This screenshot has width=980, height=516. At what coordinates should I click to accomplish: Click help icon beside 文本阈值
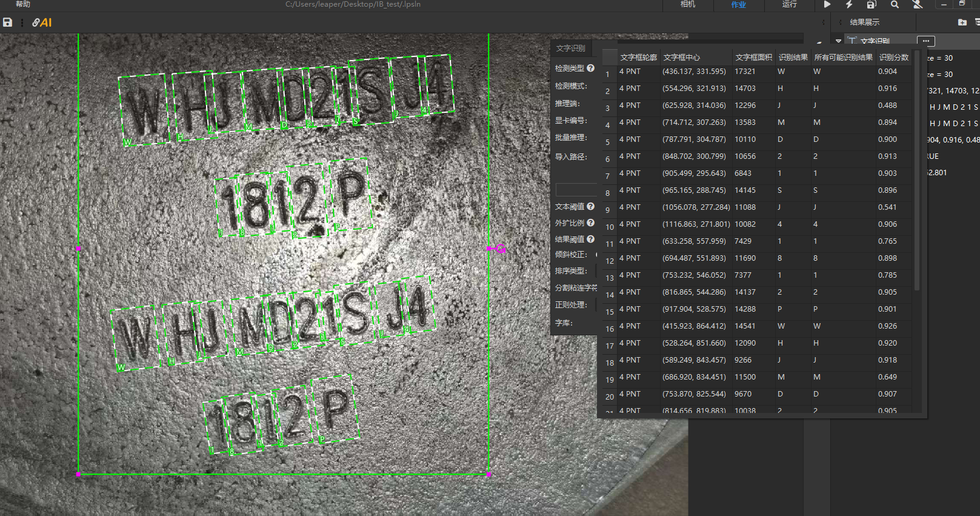[590, 207]
